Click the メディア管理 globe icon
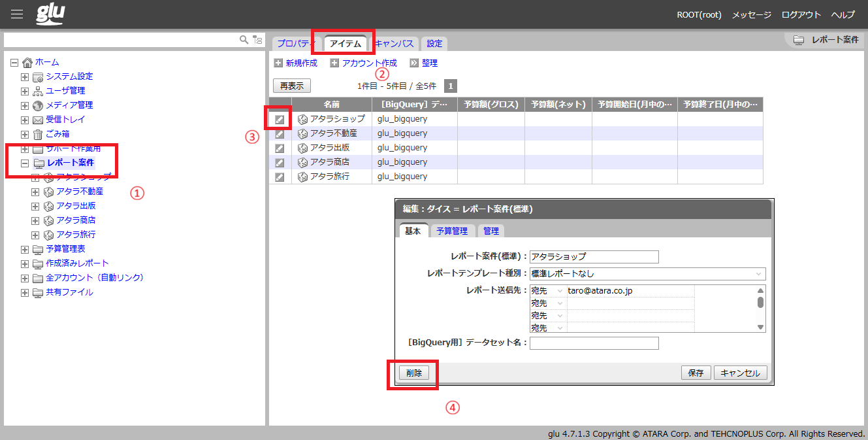Screen dimensions: 868x440 [38, 105]
